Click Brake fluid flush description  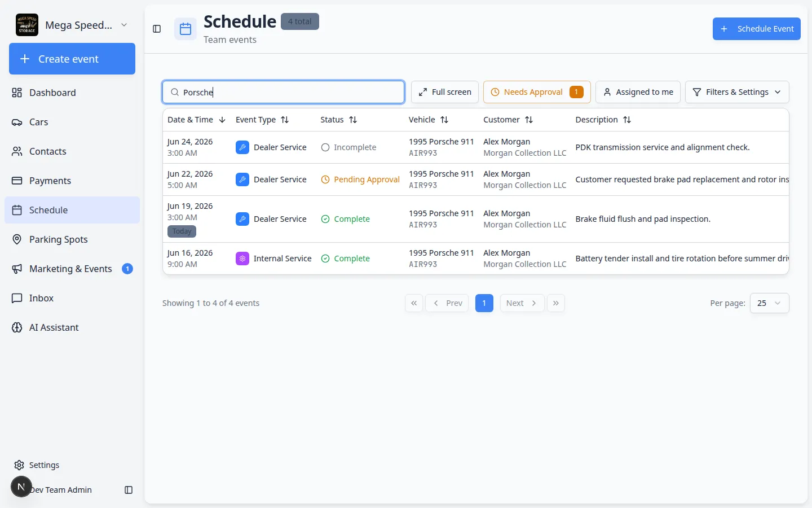[x=643, y=219]
